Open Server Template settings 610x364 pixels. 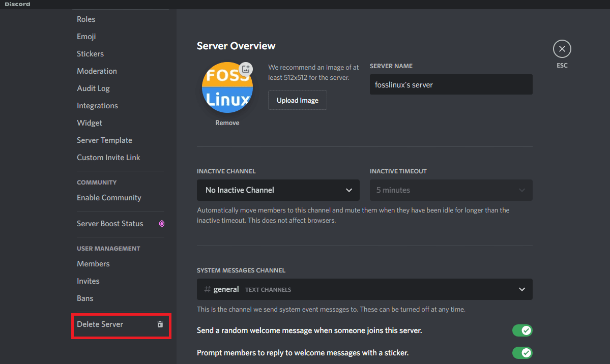(x=105, y=140)
